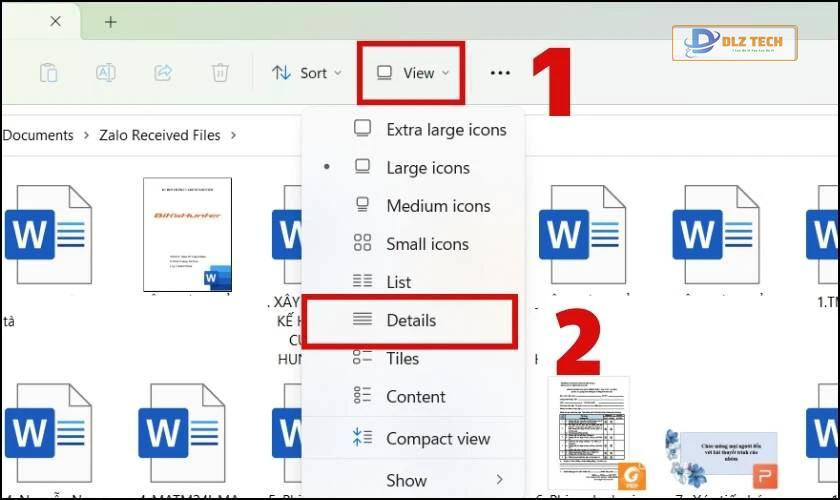
Task: Open the Sort dropdown
Action: [306, 73]
